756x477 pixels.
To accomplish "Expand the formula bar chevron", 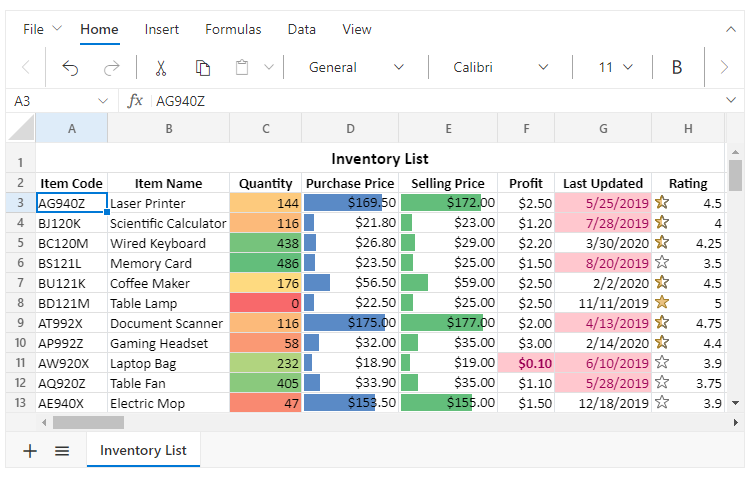I will [x=731, y=101].
